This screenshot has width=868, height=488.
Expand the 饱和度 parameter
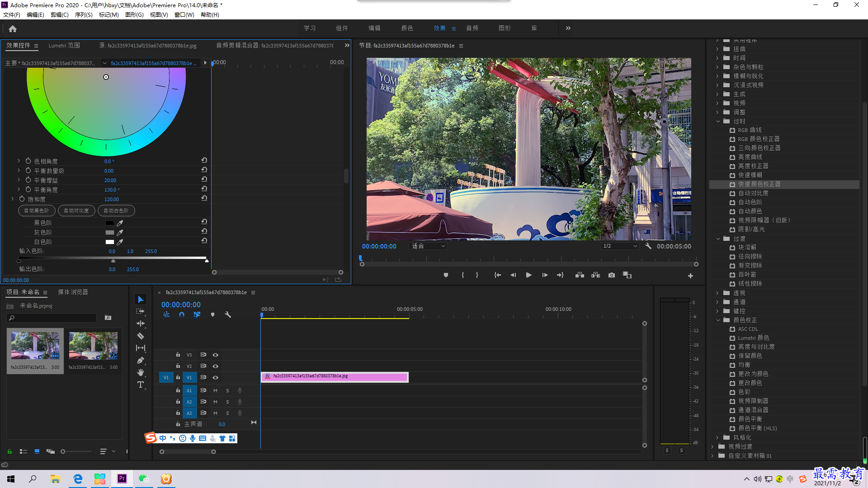(x=13, y=199)
